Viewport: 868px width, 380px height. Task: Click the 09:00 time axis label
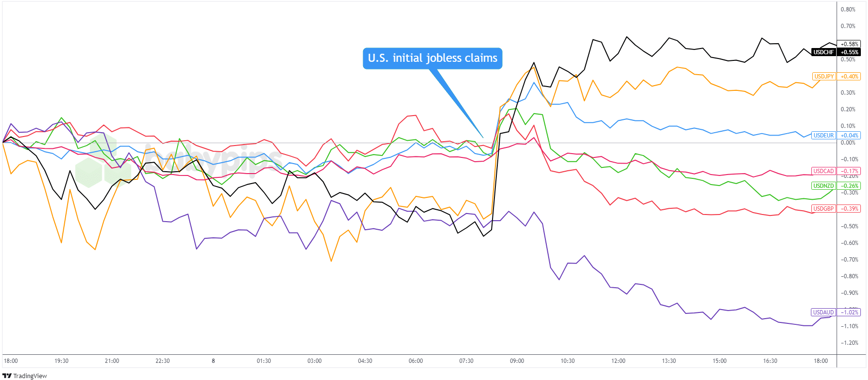click(517, 361)
